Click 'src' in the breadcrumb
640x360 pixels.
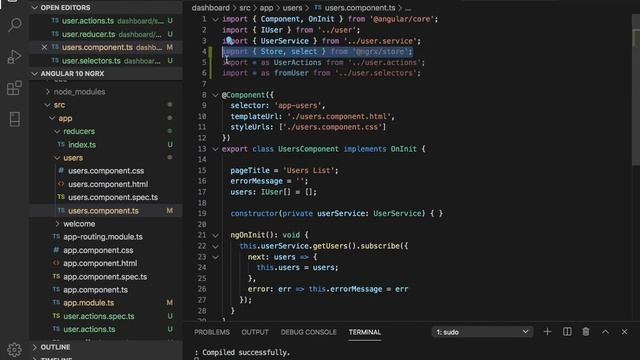pyautogui.click(x=244, y=8)
